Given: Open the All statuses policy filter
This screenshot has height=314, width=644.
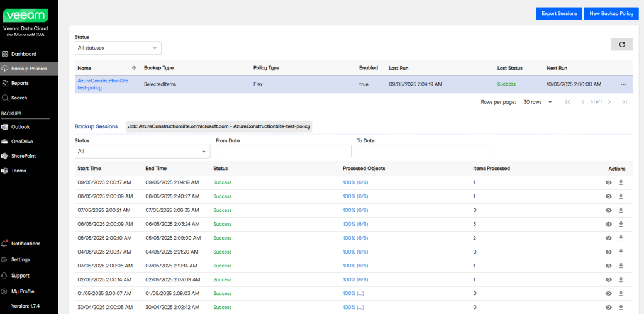Looking at the screenshot, I should (118, 48).
